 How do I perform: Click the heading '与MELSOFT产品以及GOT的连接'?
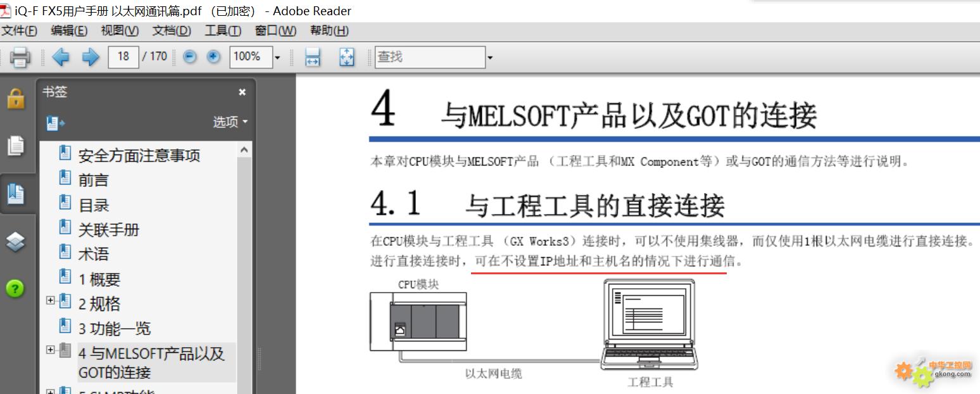(x=628, y=116)
